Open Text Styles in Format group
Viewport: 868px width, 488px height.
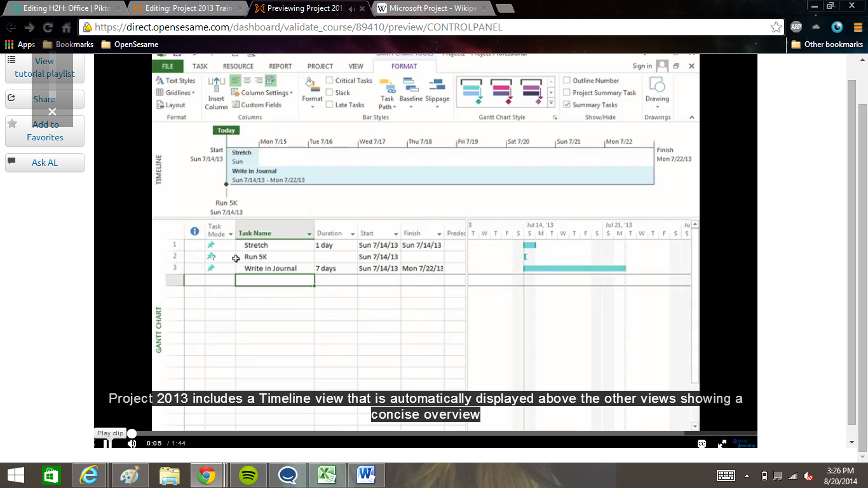[175, 81]
